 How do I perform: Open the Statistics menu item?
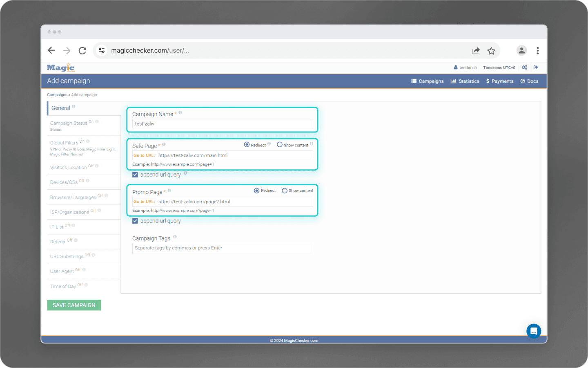[465, 81]
